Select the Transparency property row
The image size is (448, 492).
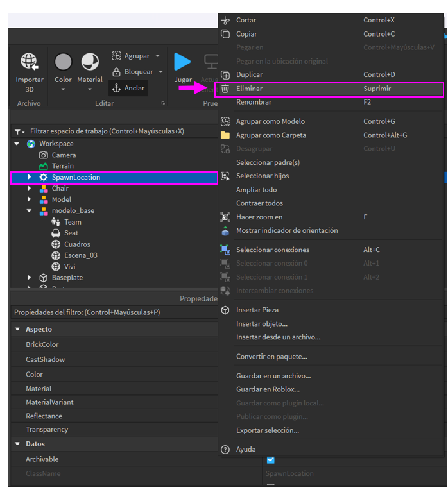coord(114,430)
